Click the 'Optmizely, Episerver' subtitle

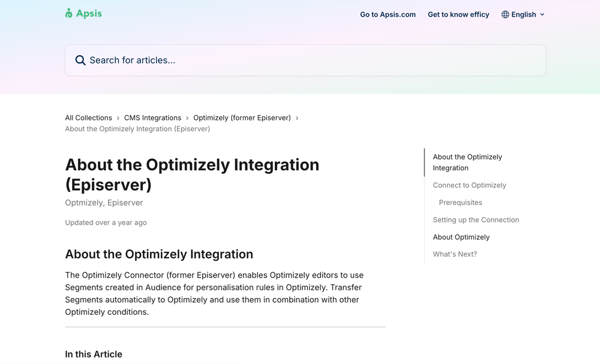pos(104,203)
